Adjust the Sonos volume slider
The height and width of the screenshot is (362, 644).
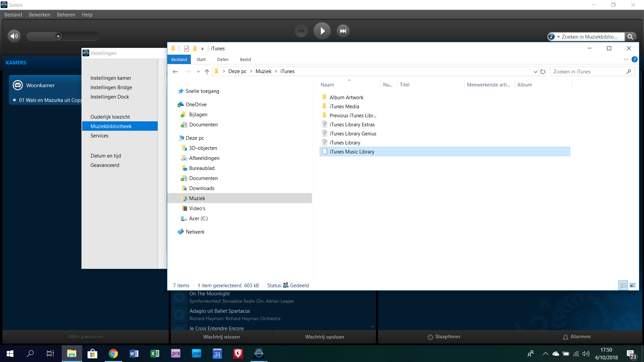[58, 36]
